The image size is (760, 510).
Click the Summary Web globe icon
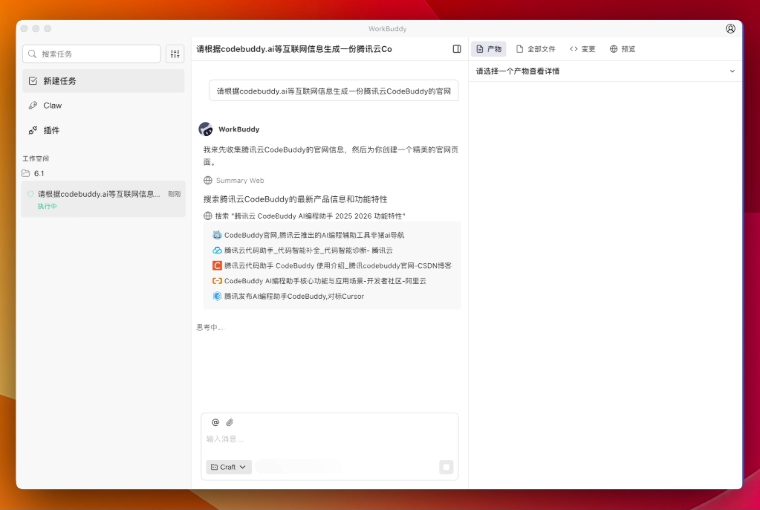click(208, 180)
